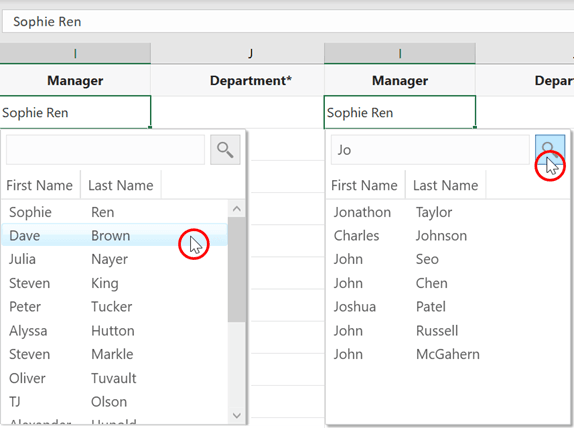Select Steven King in the list
Image resolution: width=574 pixels, height=428 pixels.
115,283
